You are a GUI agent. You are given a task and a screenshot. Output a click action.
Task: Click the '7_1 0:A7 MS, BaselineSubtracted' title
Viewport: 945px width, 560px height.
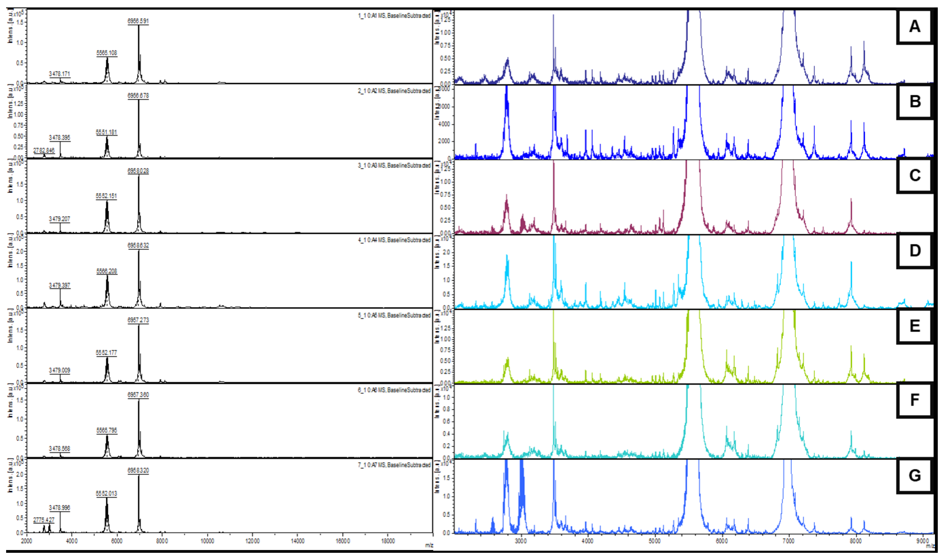(x=394, y=465)
